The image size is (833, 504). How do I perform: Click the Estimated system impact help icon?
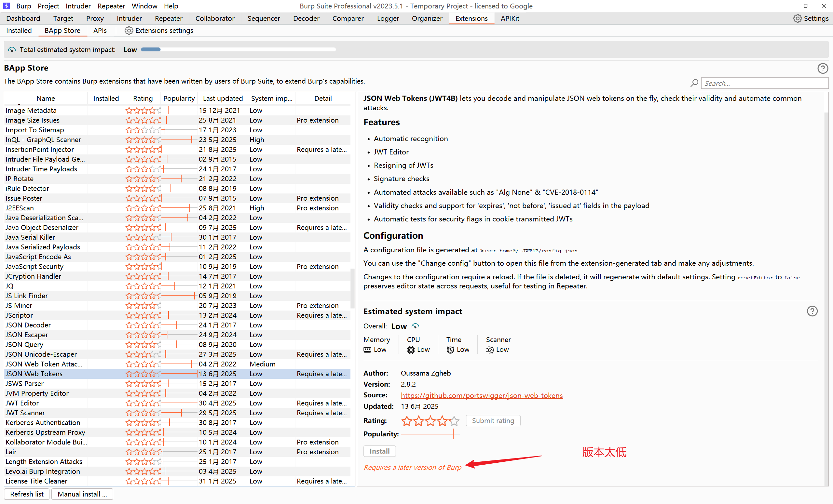[812, 311]
